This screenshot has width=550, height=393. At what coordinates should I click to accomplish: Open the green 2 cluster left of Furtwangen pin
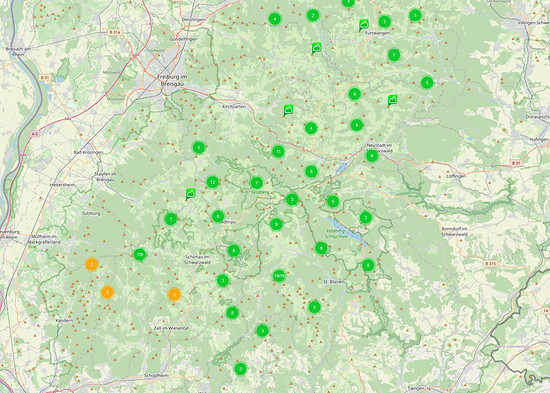point(313,15)
